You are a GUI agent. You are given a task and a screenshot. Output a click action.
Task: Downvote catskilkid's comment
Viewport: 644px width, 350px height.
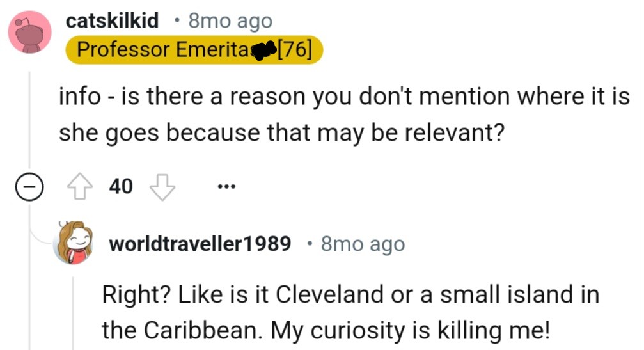click(x=161, y=187)
